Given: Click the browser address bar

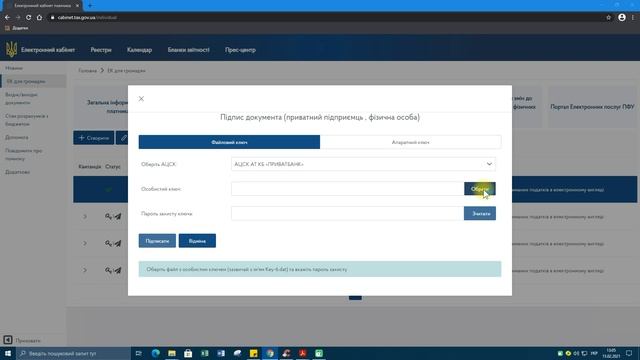Looking at the screenshot, I should 327,18.
